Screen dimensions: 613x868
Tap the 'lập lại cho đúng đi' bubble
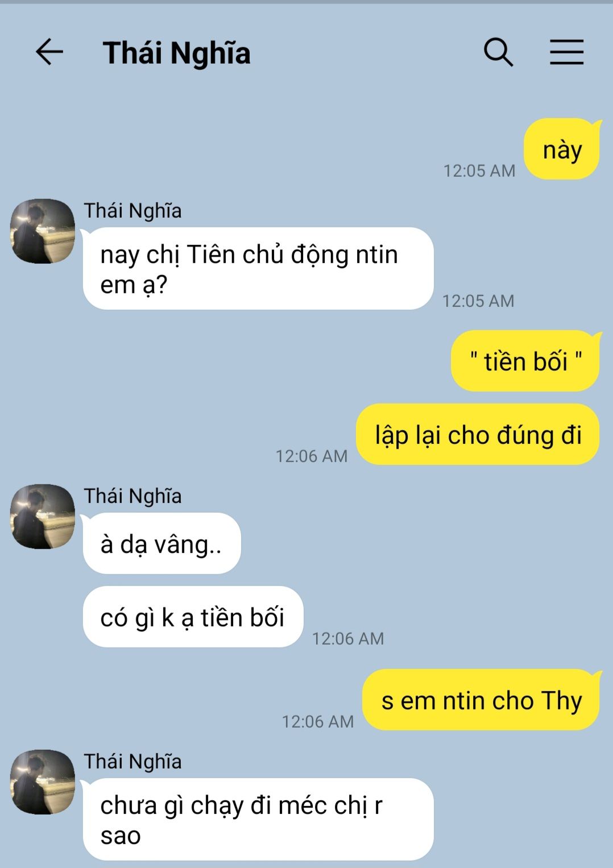click(478, 434)
